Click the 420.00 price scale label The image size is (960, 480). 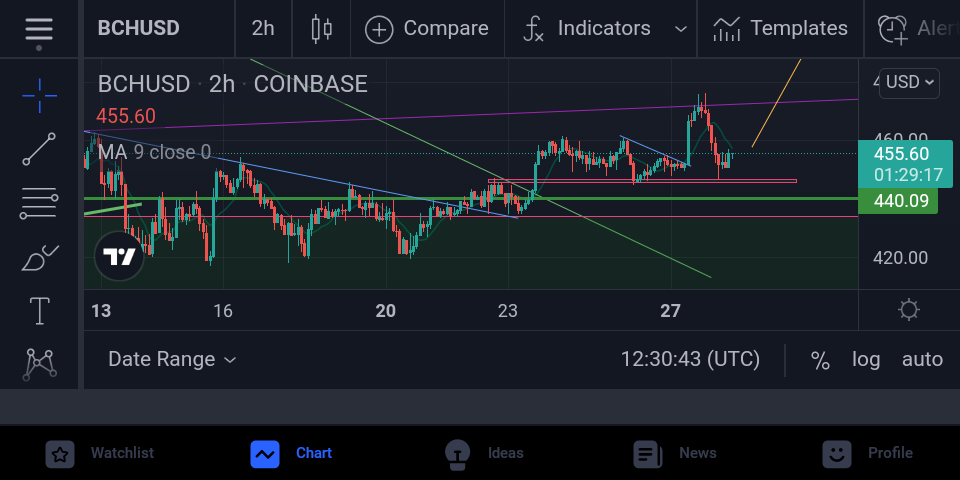(900, 258)
